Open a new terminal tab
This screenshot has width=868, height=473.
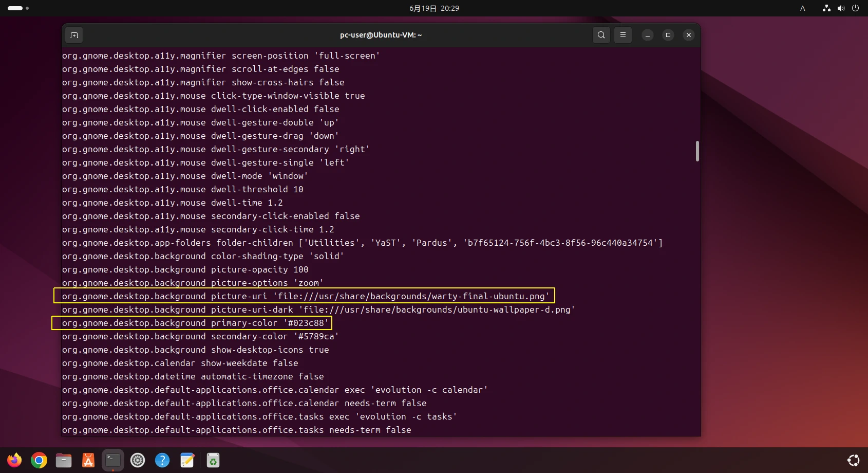(x=74, y=35)
